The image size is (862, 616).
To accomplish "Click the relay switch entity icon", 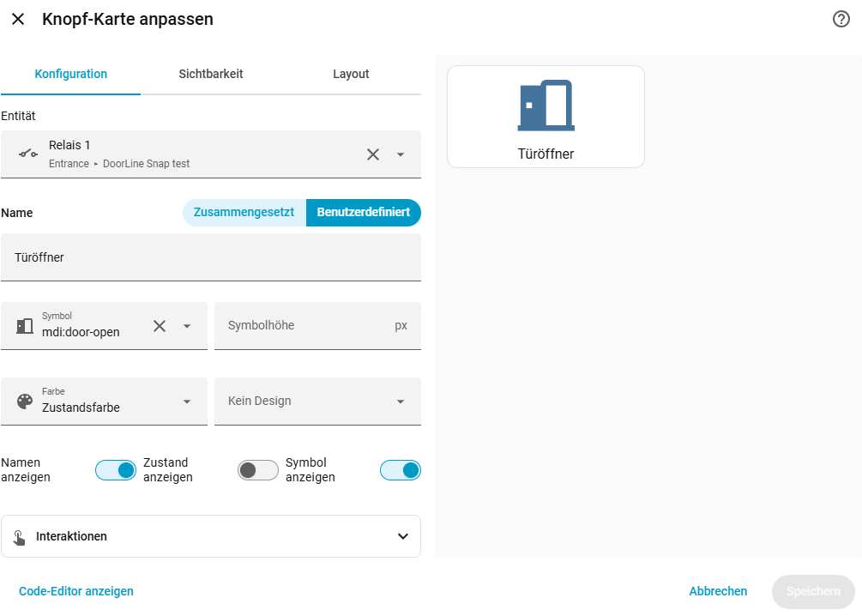I will tap(28, 154).
